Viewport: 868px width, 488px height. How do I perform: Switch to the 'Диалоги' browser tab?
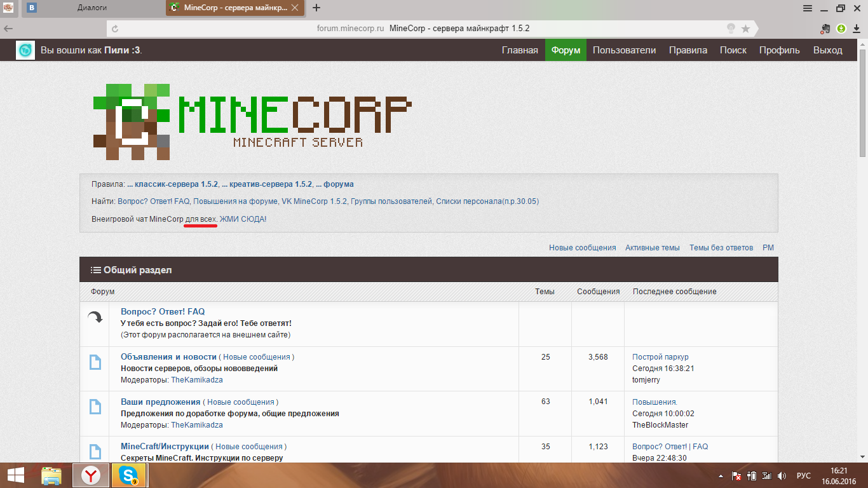point(92,8)
